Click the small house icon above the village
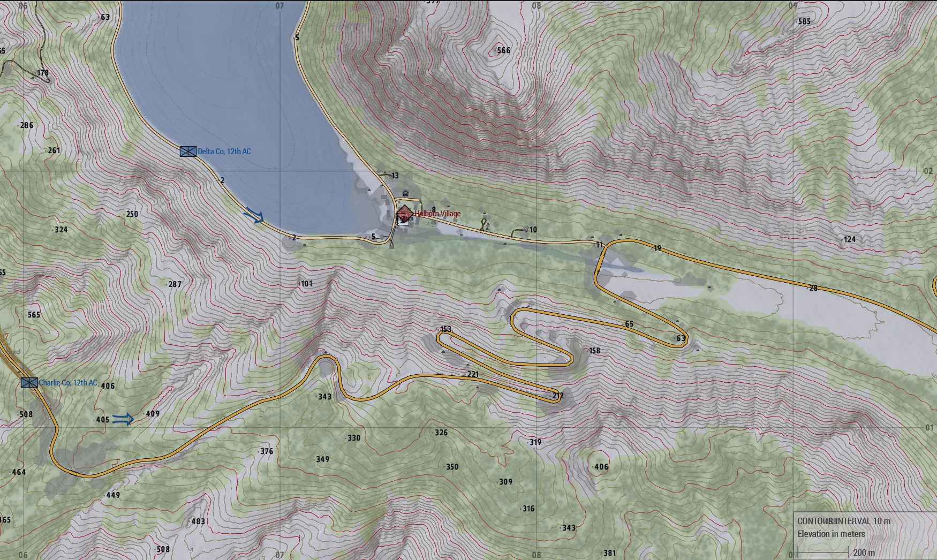This screenshot has width=937, height=560. coord(405,193)
